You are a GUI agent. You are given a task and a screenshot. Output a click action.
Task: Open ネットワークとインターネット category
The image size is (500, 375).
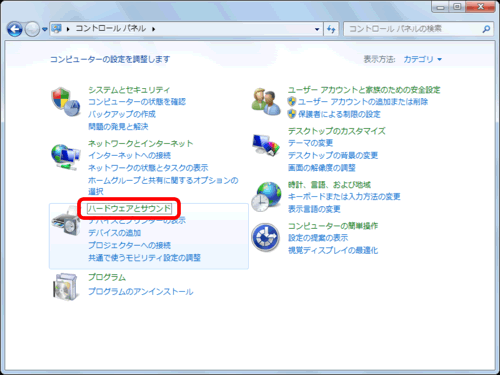click(140, 144)
